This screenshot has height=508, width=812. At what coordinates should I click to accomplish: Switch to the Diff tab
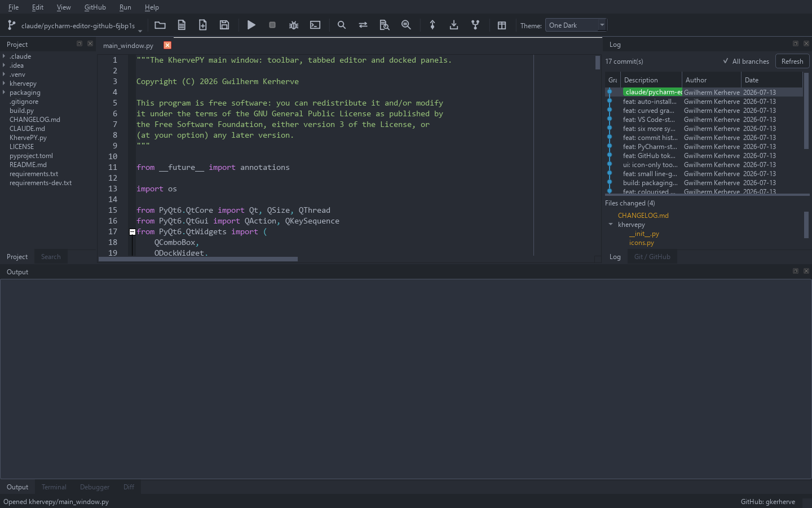point(129,487)
